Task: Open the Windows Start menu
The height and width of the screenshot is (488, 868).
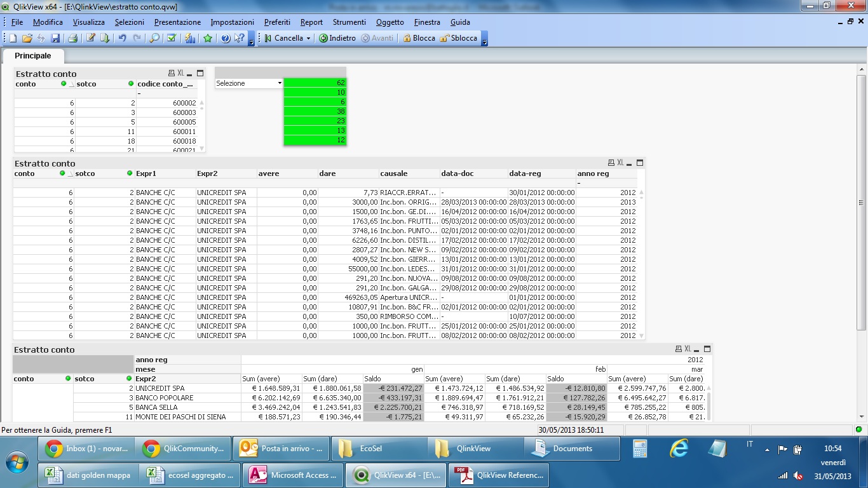Action: point(16,461)
